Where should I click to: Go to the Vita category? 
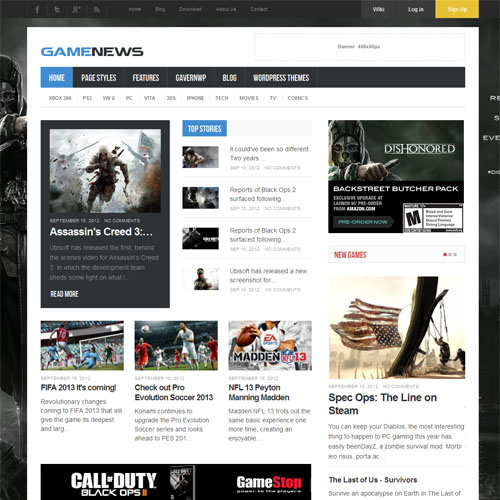149,98
